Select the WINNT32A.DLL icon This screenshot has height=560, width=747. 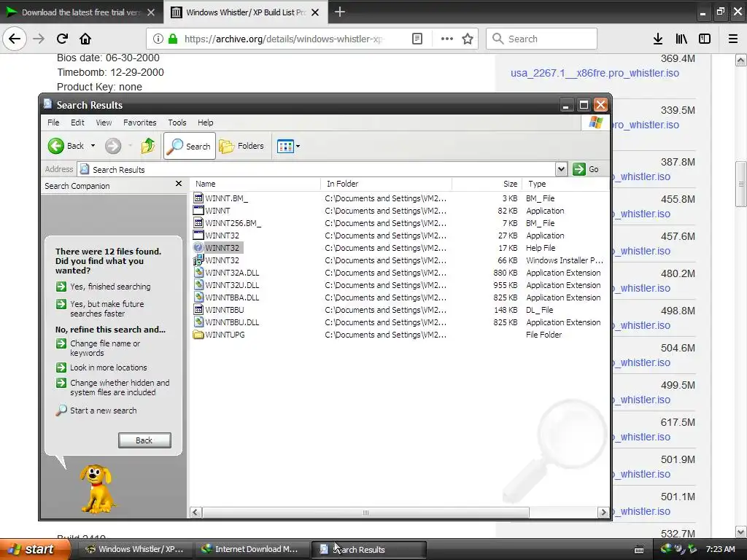click(x=198, y=272)
